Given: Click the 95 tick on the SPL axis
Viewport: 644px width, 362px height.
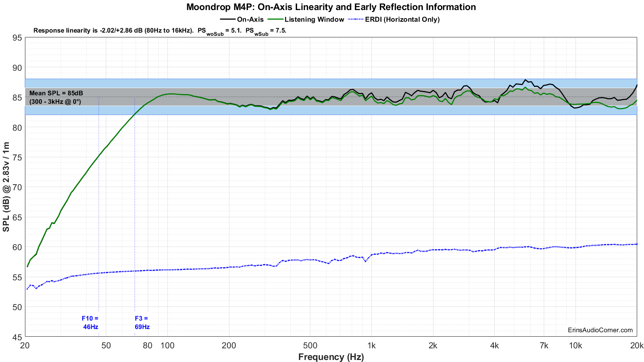Looking at the screenshot, I should coord(17,38).
